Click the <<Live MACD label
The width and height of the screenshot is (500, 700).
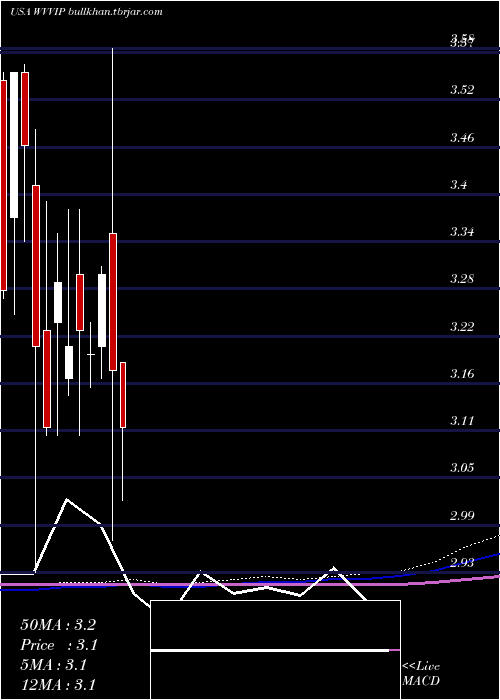click(421, 674)
